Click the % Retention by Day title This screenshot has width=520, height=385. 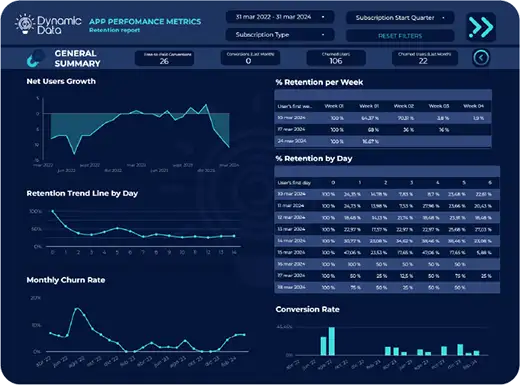pos(314,159)
